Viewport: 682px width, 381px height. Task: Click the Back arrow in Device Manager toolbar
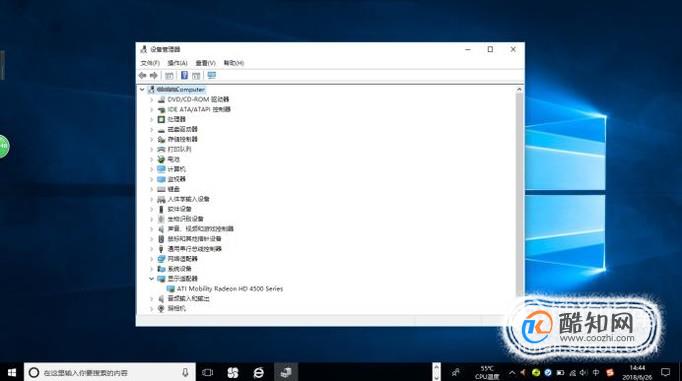click(x=142, y=76)
